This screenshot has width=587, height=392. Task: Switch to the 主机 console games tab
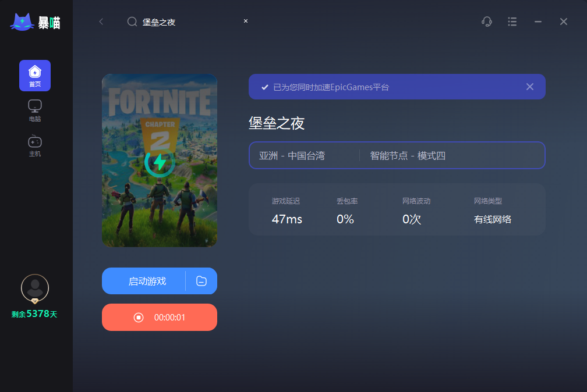point(35,146)
